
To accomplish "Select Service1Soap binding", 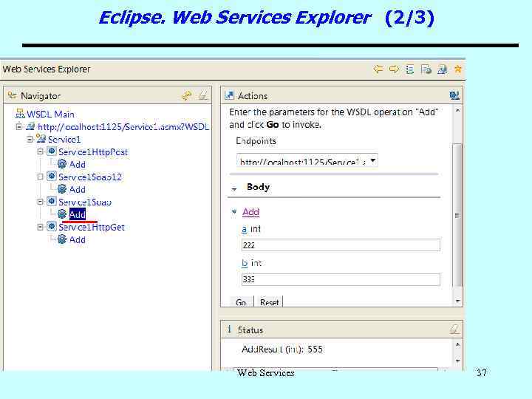I will tap(85, 202).
